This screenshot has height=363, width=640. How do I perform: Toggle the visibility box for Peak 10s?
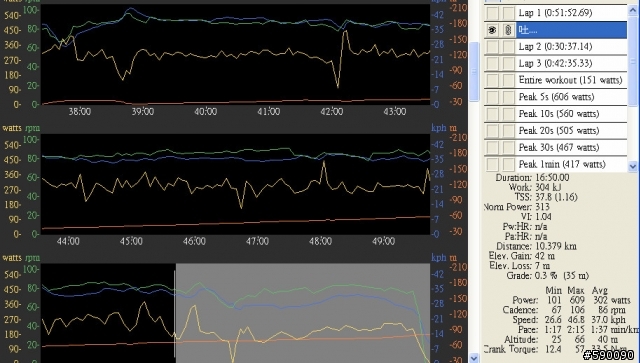coord(492,114)
